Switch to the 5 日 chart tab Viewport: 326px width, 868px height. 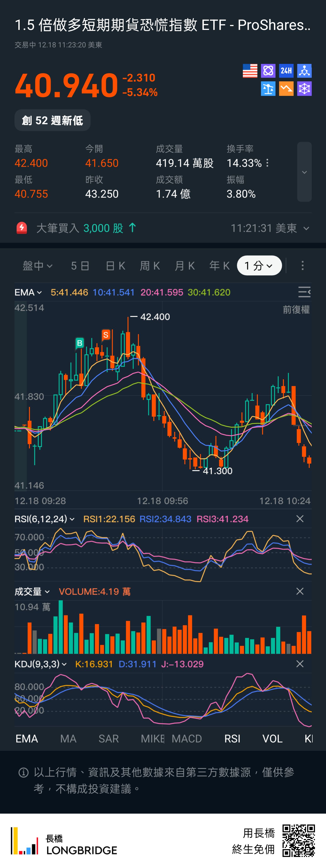80,266
